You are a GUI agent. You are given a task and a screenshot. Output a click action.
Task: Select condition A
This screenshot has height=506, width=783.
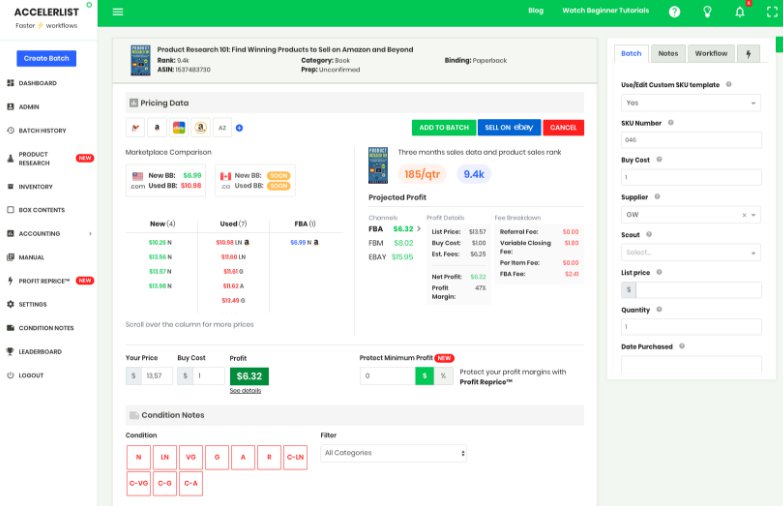pos(243,457)
